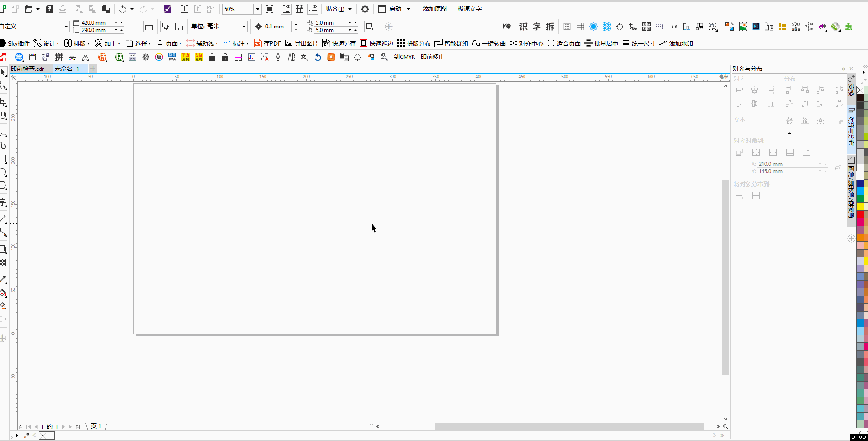Viewport: 868px width, 441px height.
Task: Switch to the 印前检查.cdr document tab
Action: click(27, 69)
